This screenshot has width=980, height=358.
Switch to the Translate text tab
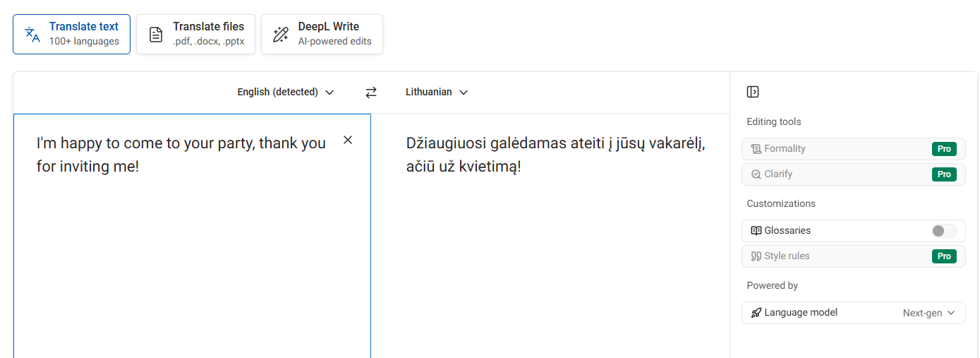[x=71, y=34]
